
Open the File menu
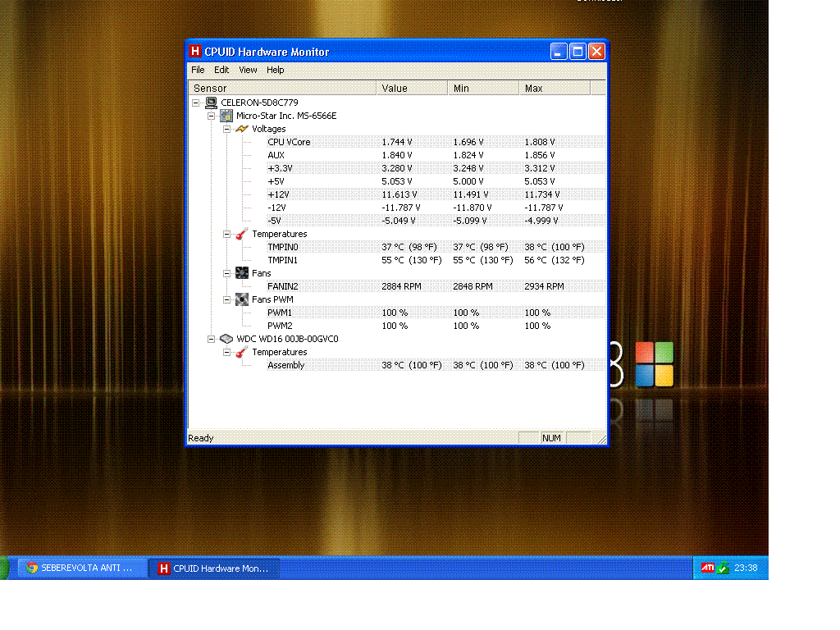(199, 70)
